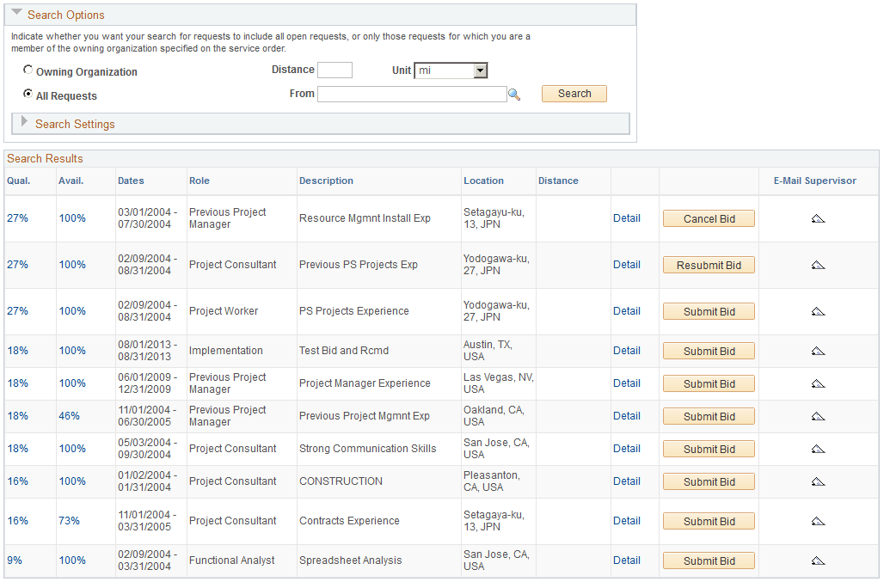E-mail the supervisor for CONSTRUCTION request
Image resolution: width=890 pixels, height=588 pixels.
(x=818, y=481)
